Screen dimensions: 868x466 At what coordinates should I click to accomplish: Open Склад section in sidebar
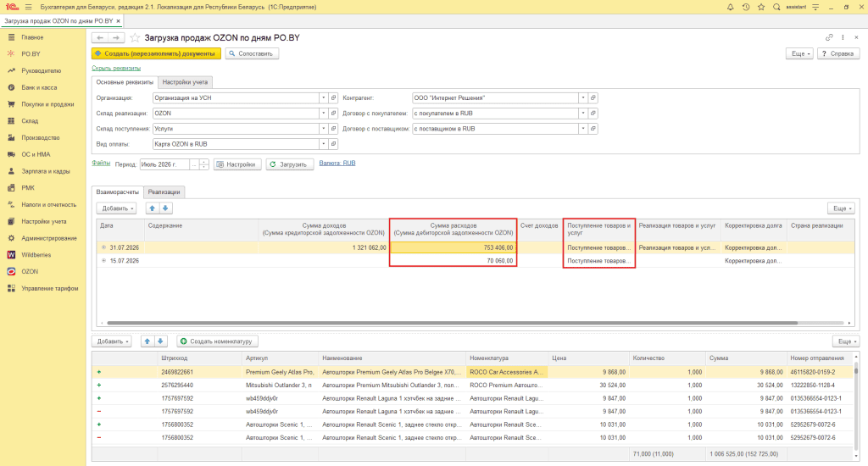[x=30, y=120]
